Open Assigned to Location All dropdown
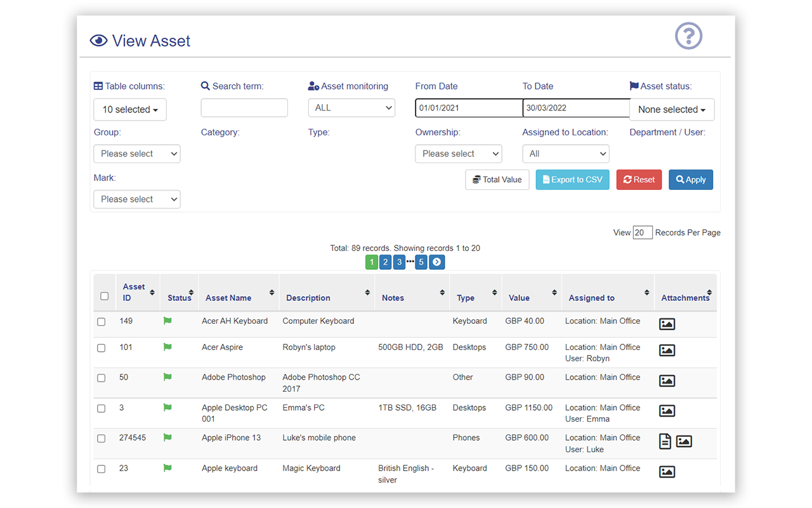The image size is (812, 508). 566,154
